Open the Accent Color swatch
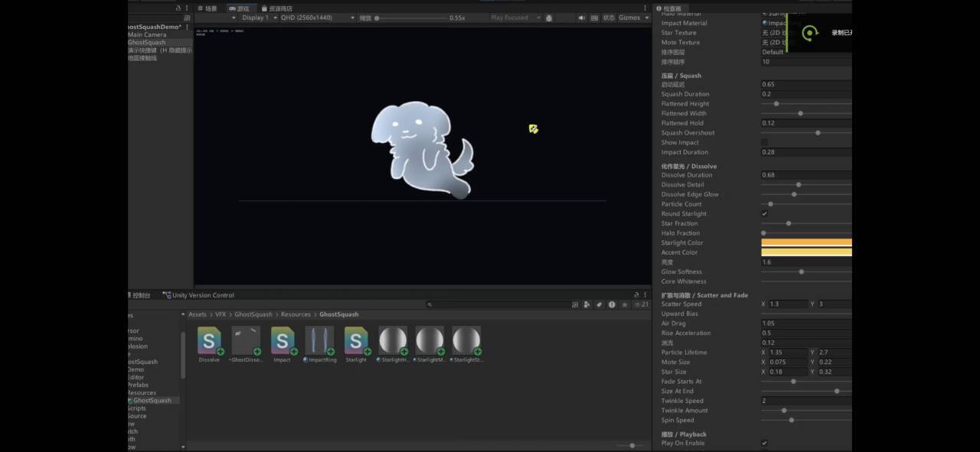Image resolution: width=980 pixels, height=452 pixels. pyautogui.click(x=806, y=252)
